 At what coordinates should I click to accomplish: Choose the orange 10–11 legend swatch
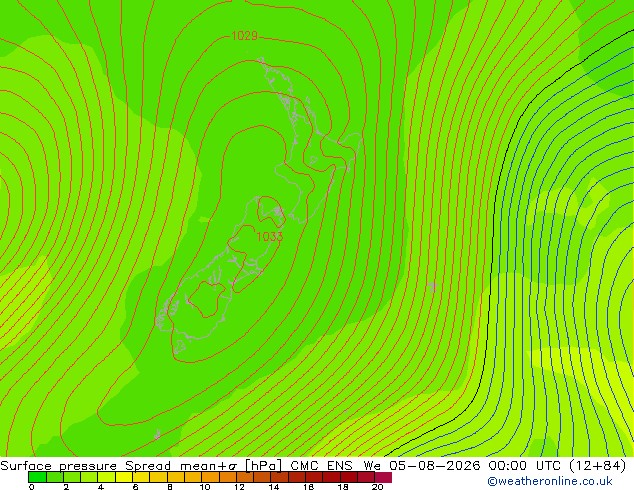[210, 477]
